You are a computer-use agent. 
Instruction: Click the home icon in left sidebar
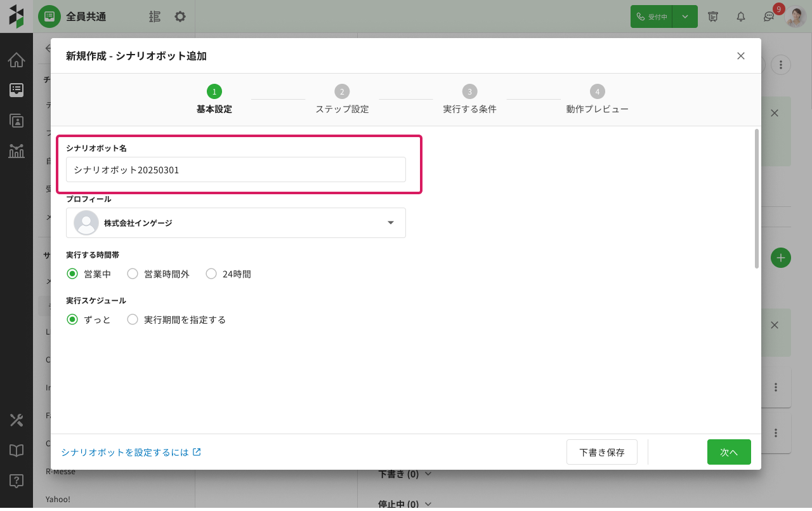(x=16, y=60)
